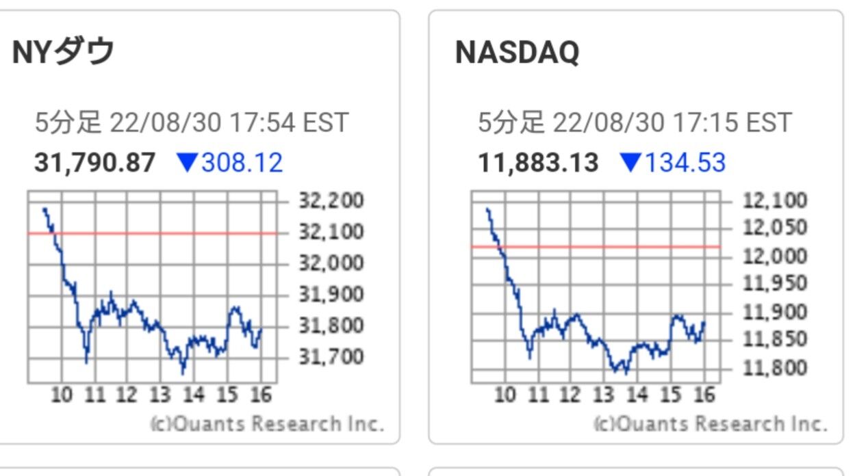Screen dimensions: 868x476
Task: Click Quants Research copyright under NASDAQ chart
Action: tap(710, 424)
